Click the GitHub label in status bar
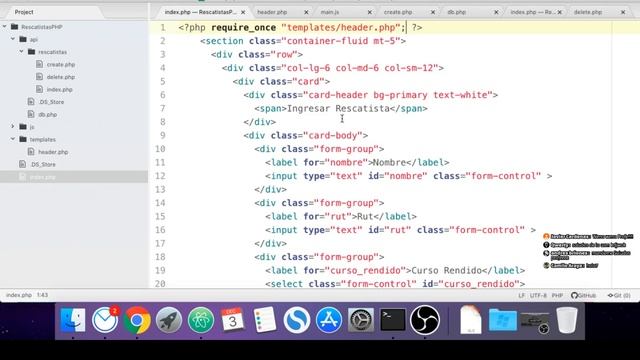Screen dimensions: 640x360 coord(587,295)
